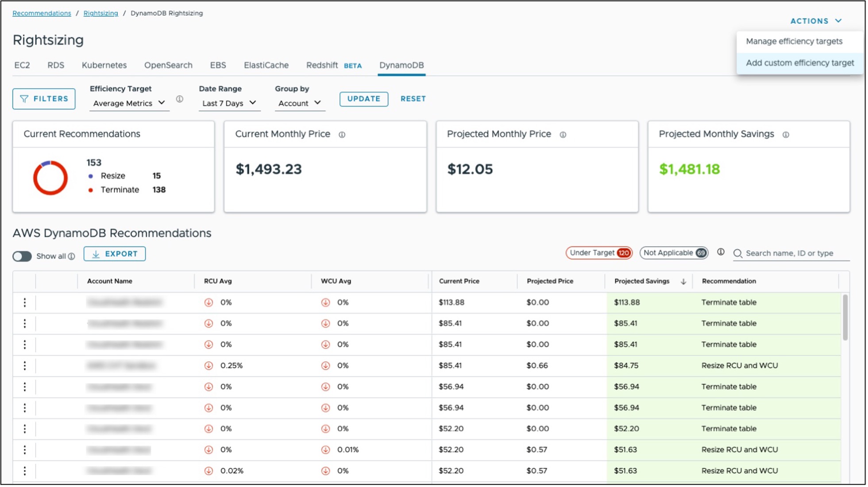Image resolution: width=868 pixels, height=487 pixels.
Task: Click Projected Savings sort arrow
Action: 683,282
